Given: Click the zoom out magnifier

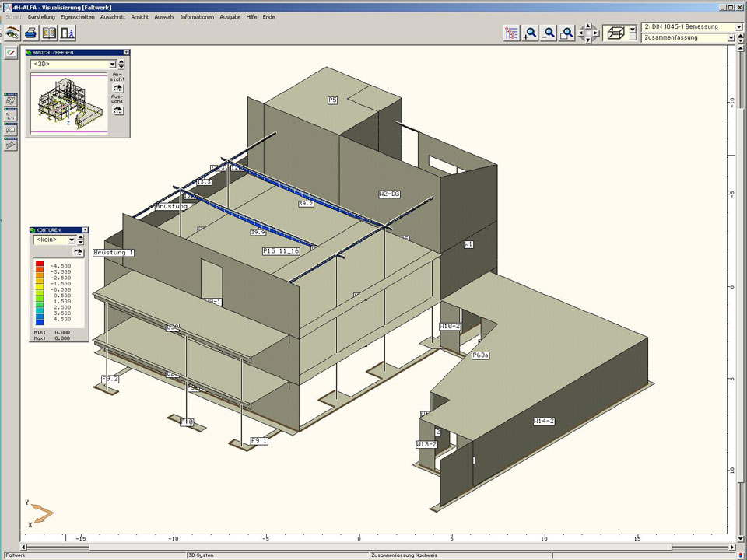Looking at the screenshot, I should (549, 33).
